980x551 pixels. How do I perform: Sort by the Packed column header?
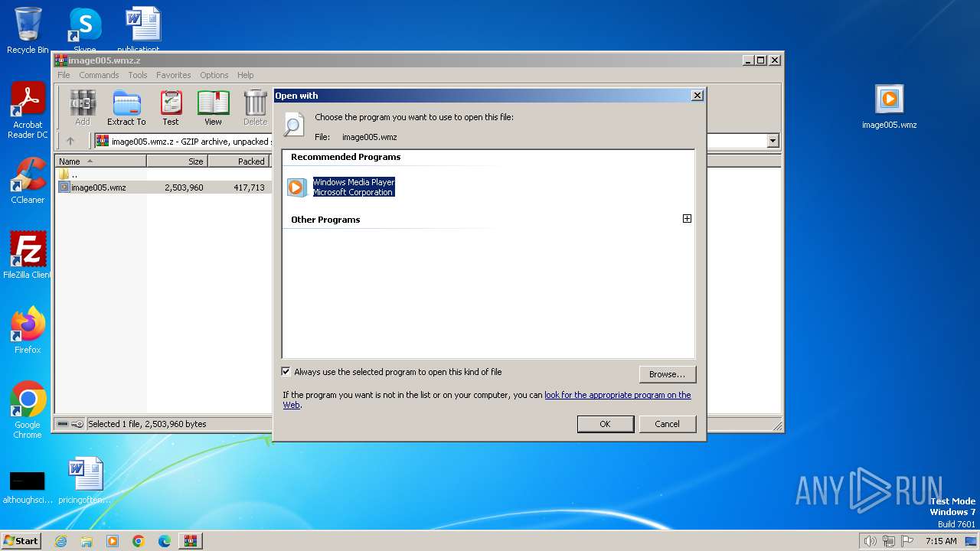pyautogui.click(x=238, y=161)
